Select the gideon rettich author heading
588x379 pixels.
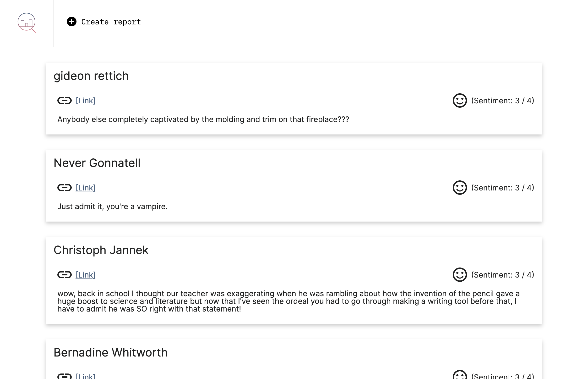tap(91, 76)
